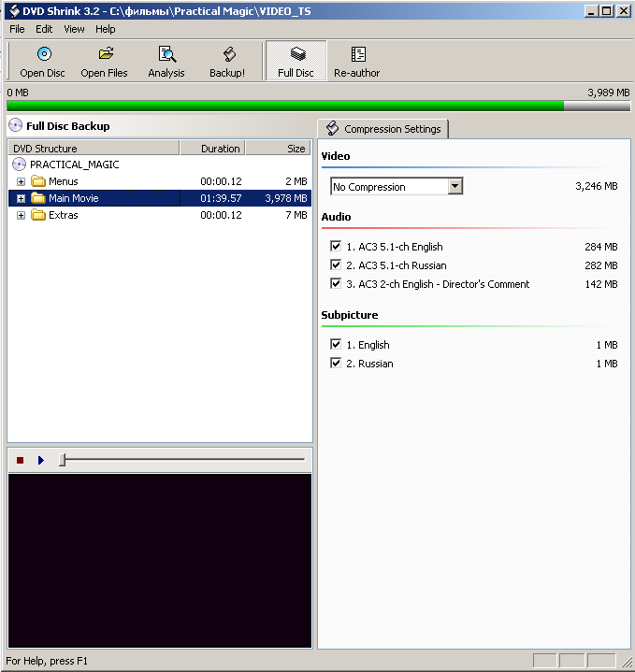Uncheck Russian subpicture stream
The height and width of the screenshot is (672, 635).
[336, 363]
